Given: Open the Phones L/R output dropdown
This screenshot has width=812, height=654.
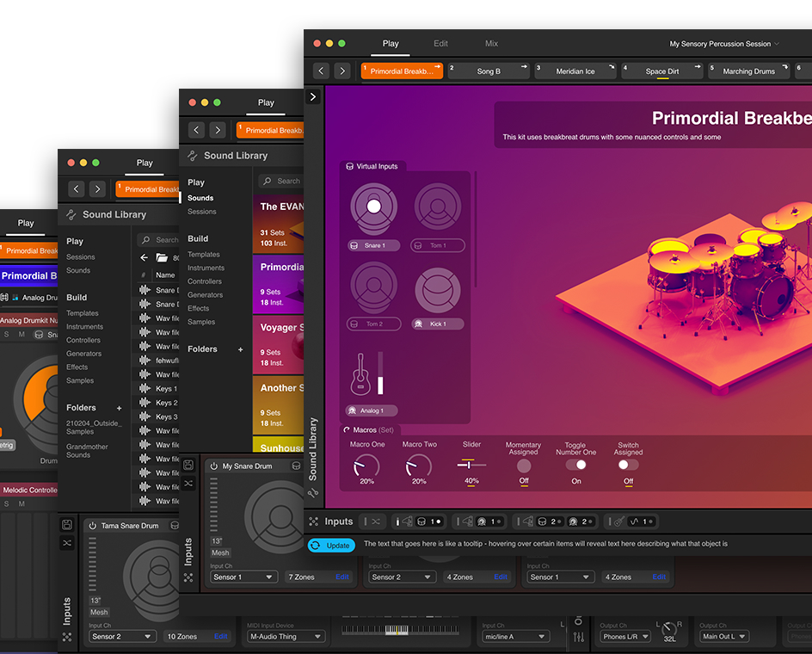Looking at the screenshot, I should click(625, 637).
